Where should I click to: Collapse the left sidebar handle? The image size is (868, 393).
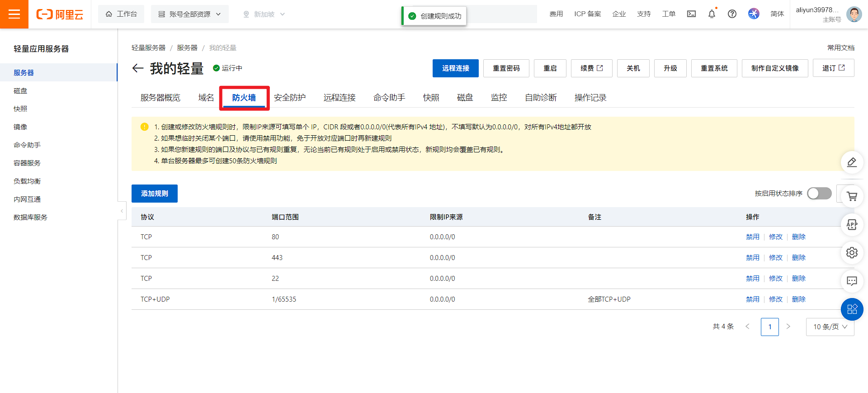(x=122, y=211)
